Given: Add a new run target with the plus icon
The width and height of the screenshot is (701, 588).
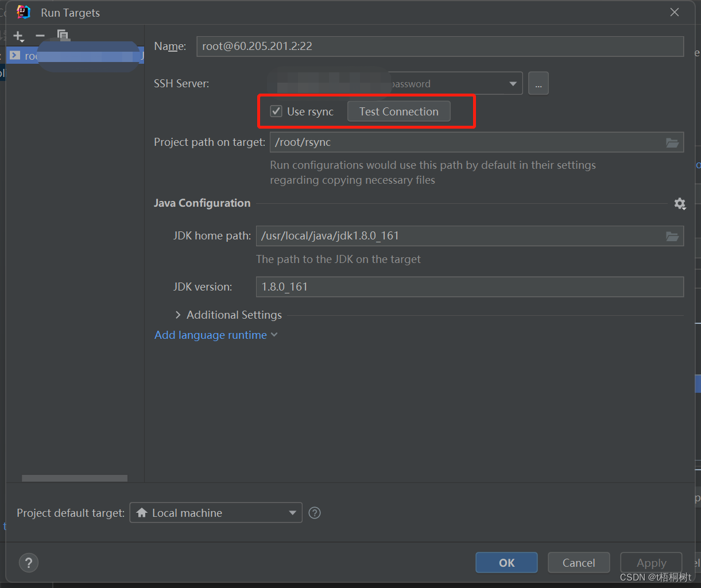Looking at the screenshot, I should point(18,36).
